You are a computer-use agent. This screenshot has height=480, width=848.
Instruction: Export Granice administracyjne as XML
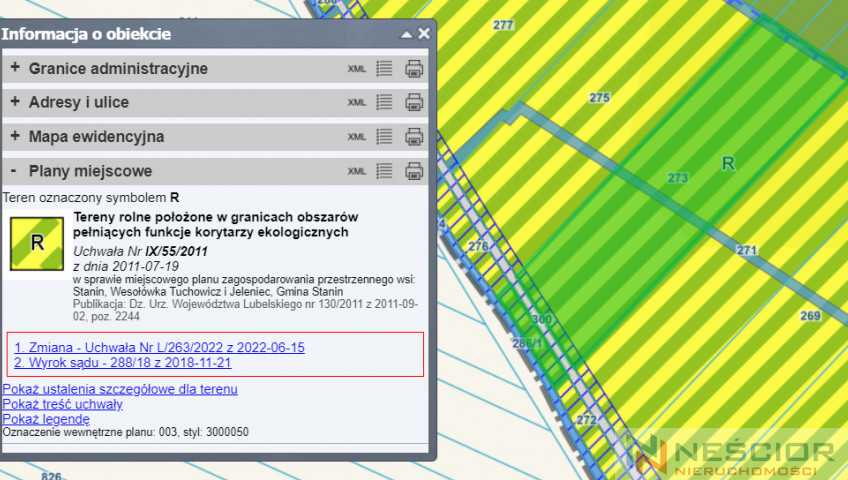coord(356,69)
